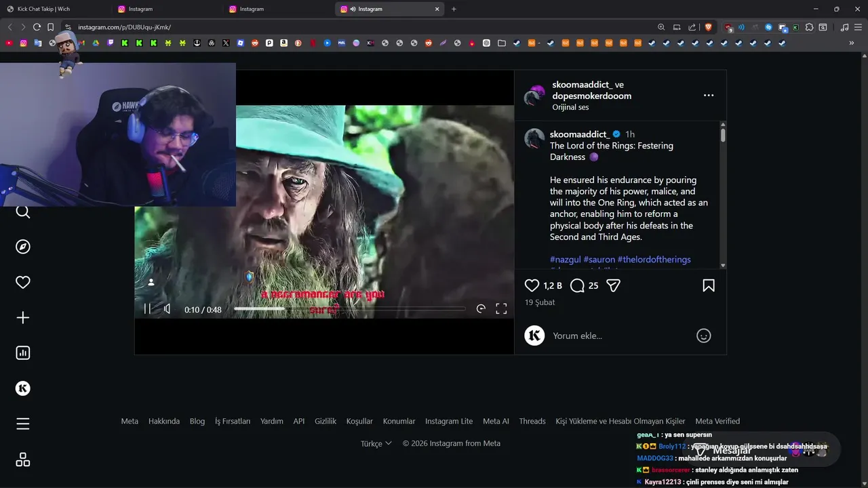Open the skoomaaddict_ profile from the post header
868x488 pixels.
pyautogui.click(x=583, y=85)
